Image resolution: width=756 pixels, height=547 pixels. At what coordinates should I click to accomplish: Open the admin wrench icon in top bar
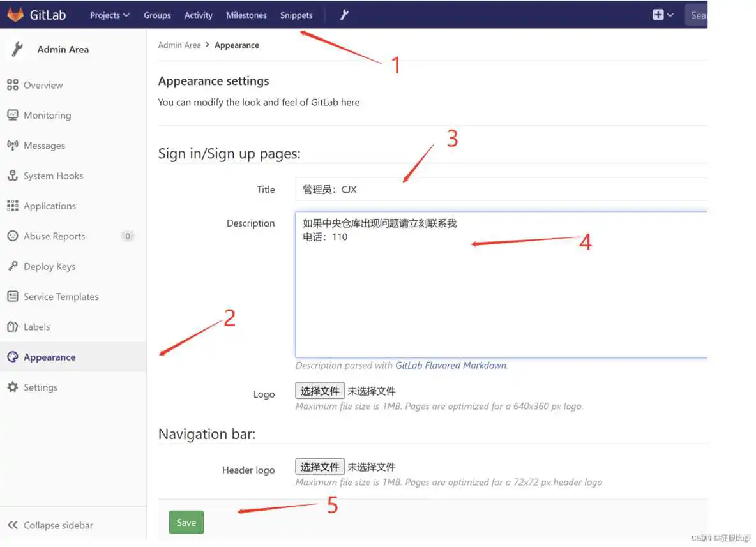pyautogui.click(x=344, y=14)
